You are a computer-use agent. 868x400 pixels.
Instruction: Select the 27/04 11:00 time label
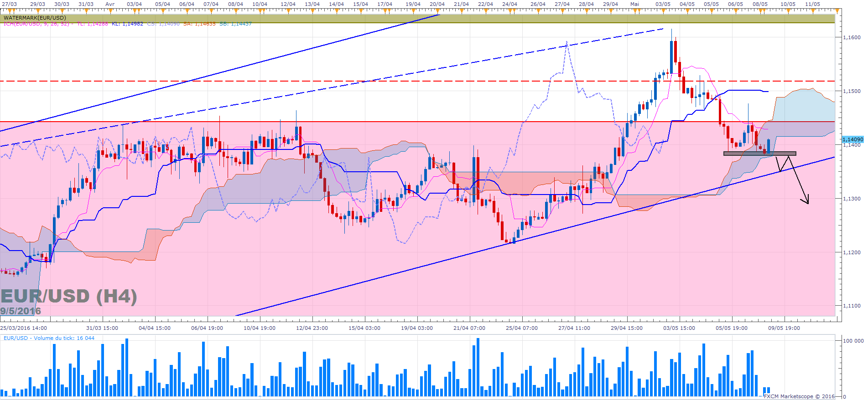pos(574,328)
